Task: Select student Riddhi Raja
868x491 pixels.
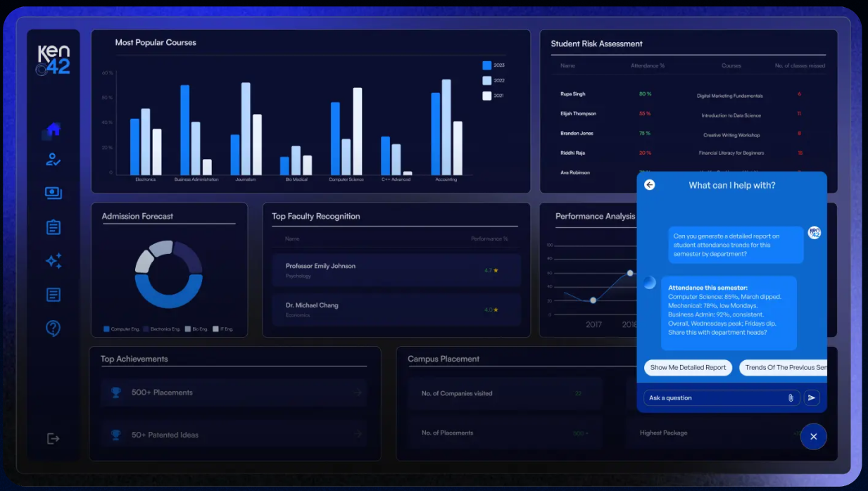Action: coord(572,153)
